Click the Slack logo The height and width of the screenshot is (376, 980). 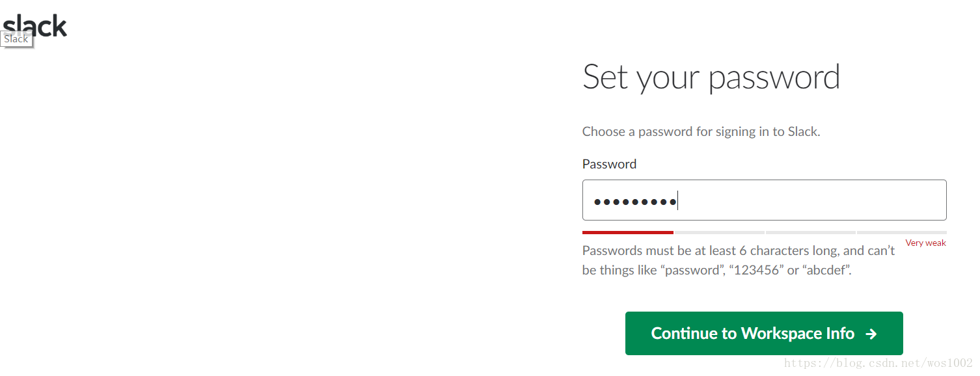point(34,25)
